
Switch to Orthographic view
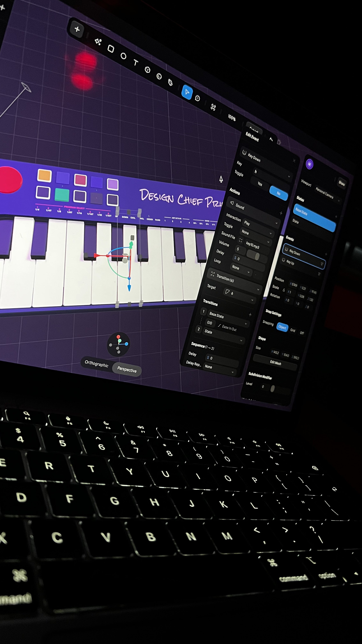click(96, 364)
